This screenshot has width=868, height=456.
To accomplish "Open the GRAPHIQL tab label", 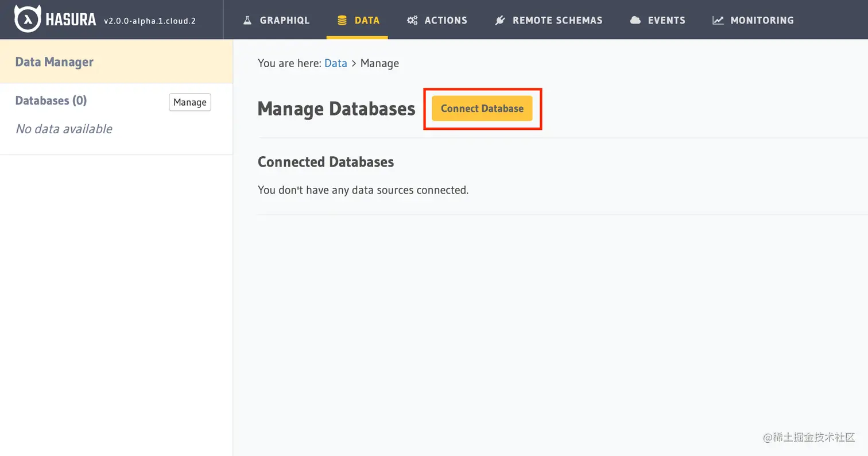I will point(284,20).
